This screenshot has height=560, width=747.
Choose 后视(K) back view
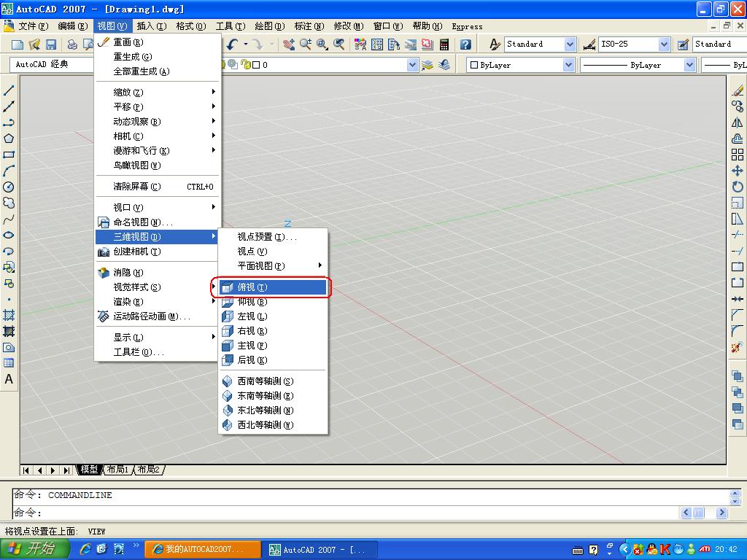pos(273,360)
